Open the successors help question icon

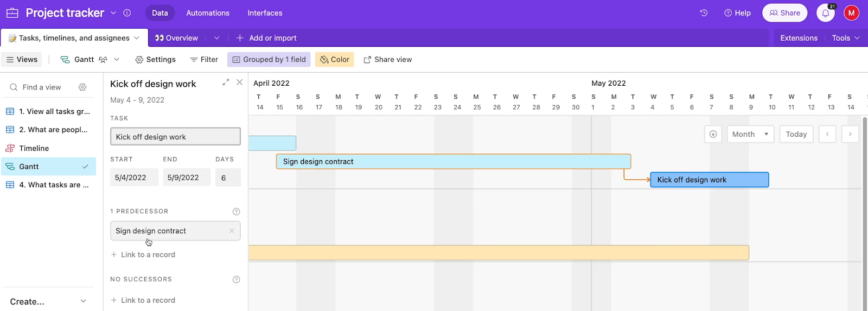click(x=236, y=280)
